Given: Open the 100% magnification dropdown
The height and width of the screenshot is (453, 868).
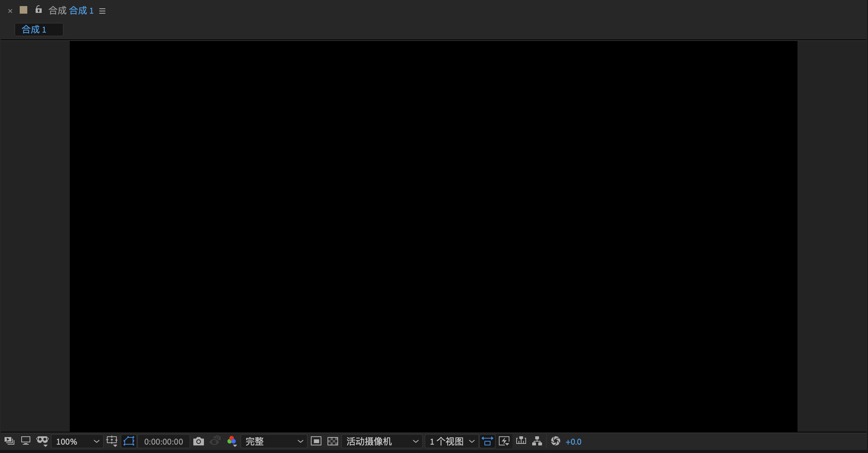Looking at the screenshot, I should 77,442.
